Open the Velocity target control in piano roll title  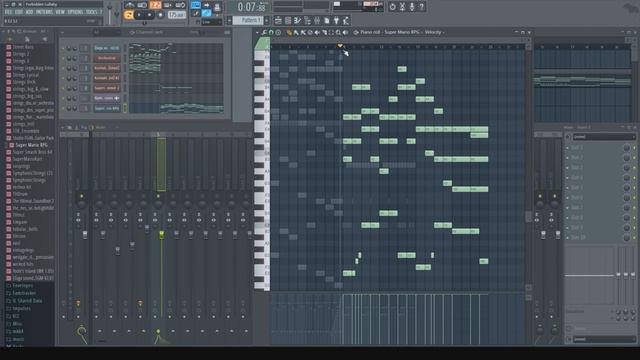click(x=434, y=32)
